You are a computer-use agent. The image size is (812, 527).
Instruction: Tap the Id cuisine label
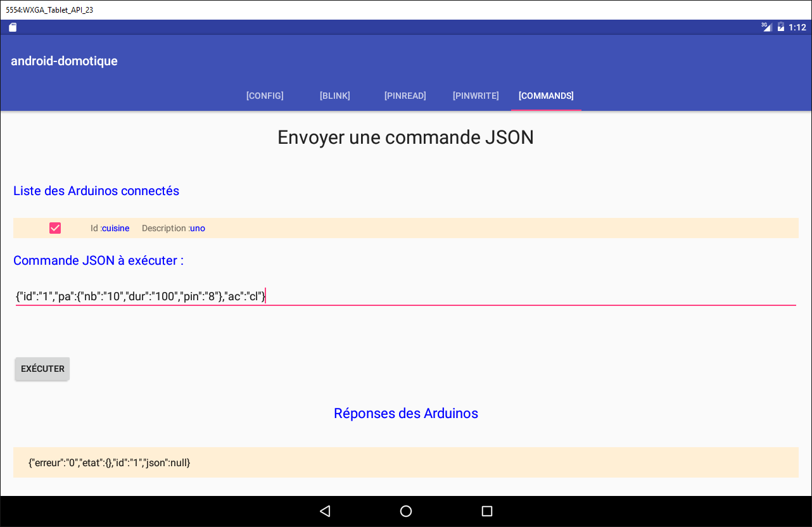[110, 228]
